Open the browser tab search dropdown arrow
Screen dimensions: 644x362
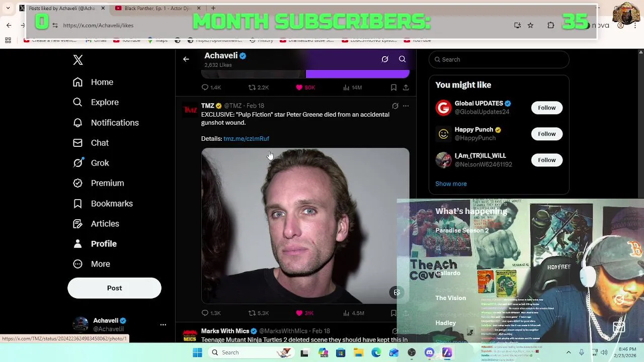tap(8, 8)
